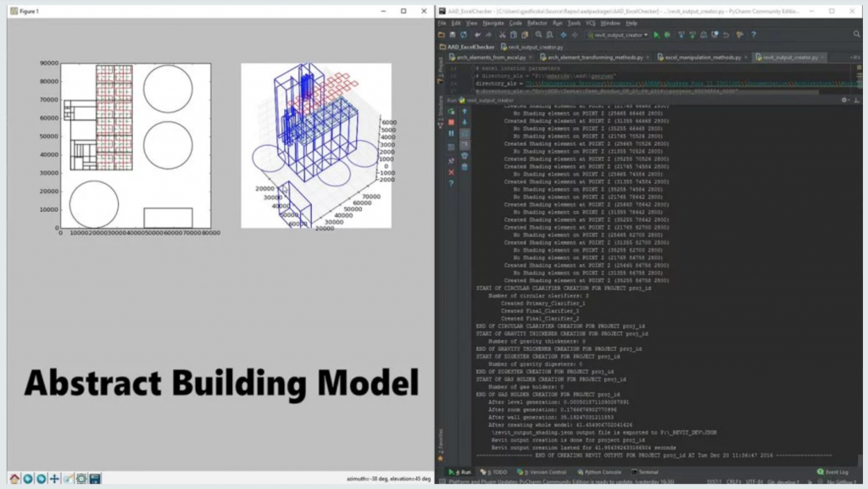Viewport: 868px width, 489px height.
Task: Click the Find magnifier icon in toolbar
Action: 538,35
